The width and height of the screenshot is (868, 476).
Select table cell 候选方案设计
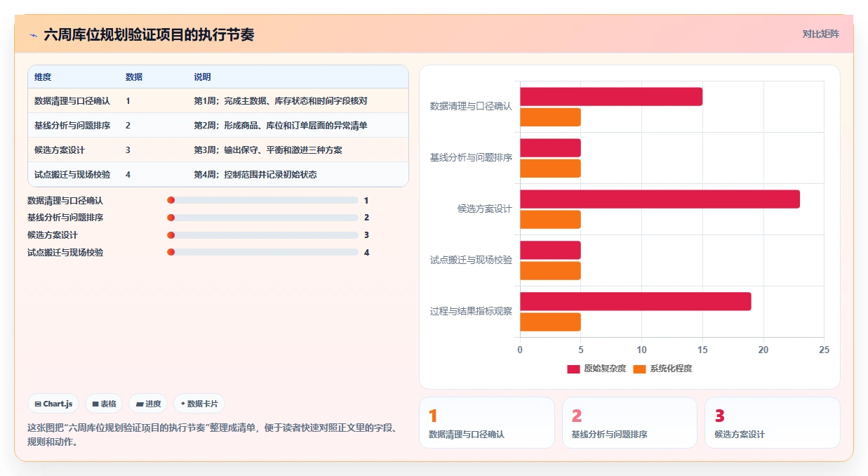(x=60, y=150)
